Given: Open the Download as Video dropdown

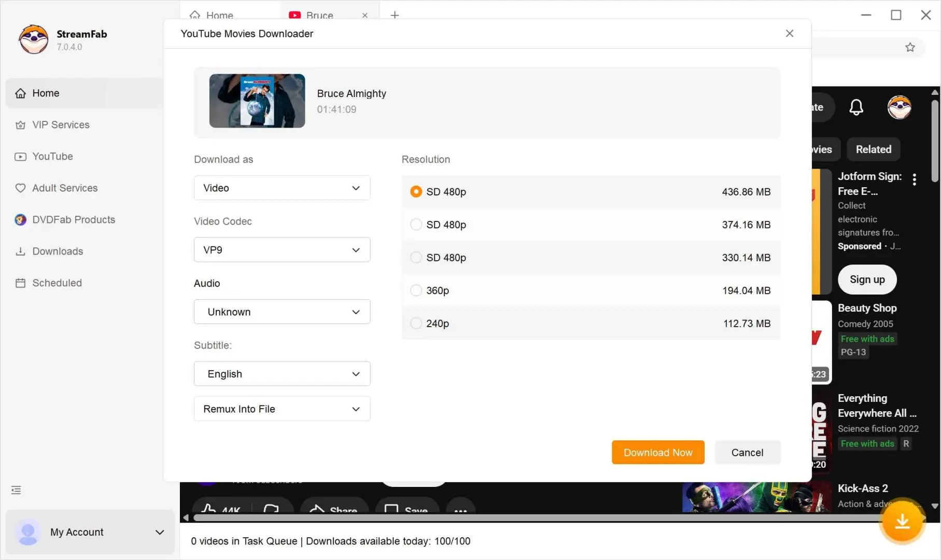Looking at the screenshot, I should [282, 188].
